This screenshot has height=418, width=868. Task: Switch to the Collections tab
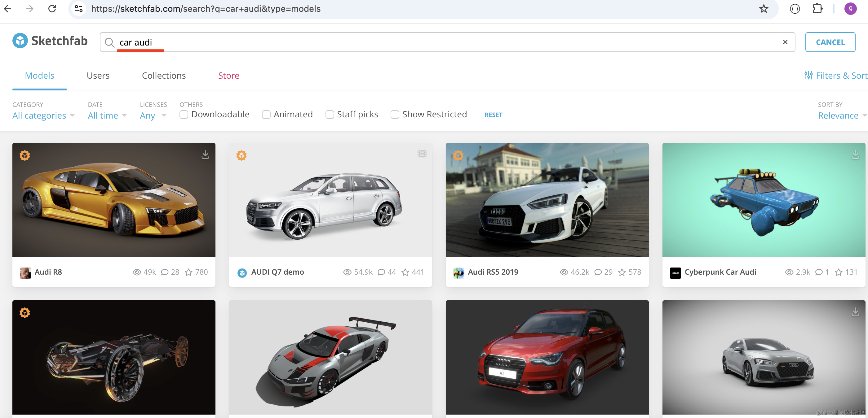[x=164, y=75]
